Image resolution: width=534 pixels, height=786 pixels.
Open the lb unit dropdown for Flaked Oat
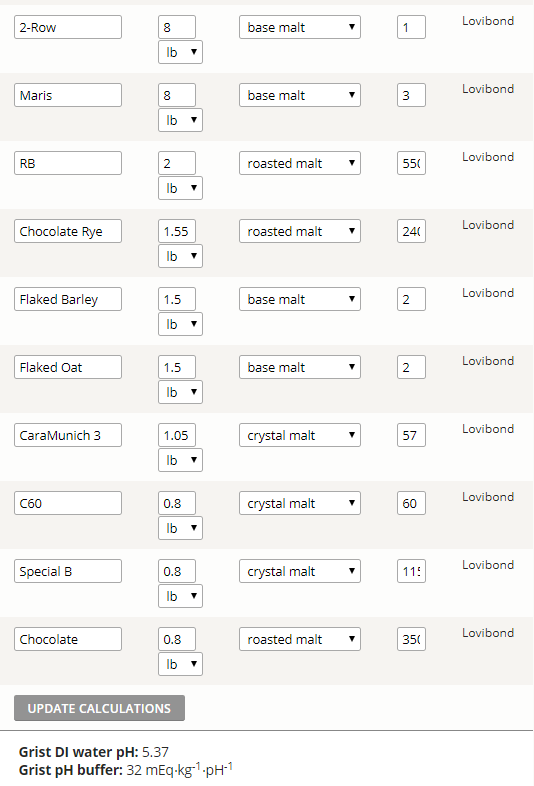(x=181, y=392)
